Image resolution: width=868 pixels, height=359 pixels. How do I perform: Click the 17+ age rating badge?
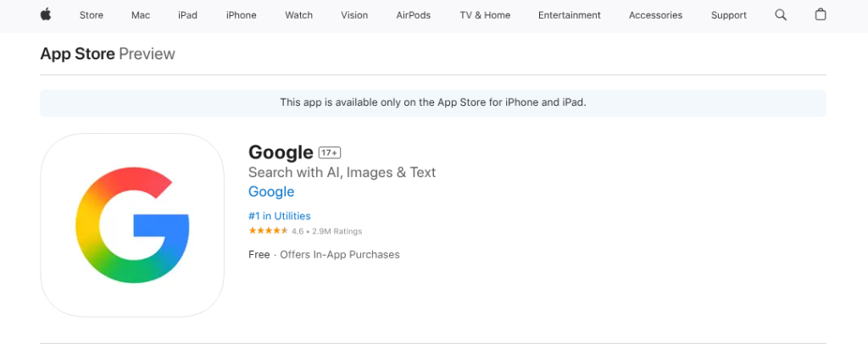330,152
